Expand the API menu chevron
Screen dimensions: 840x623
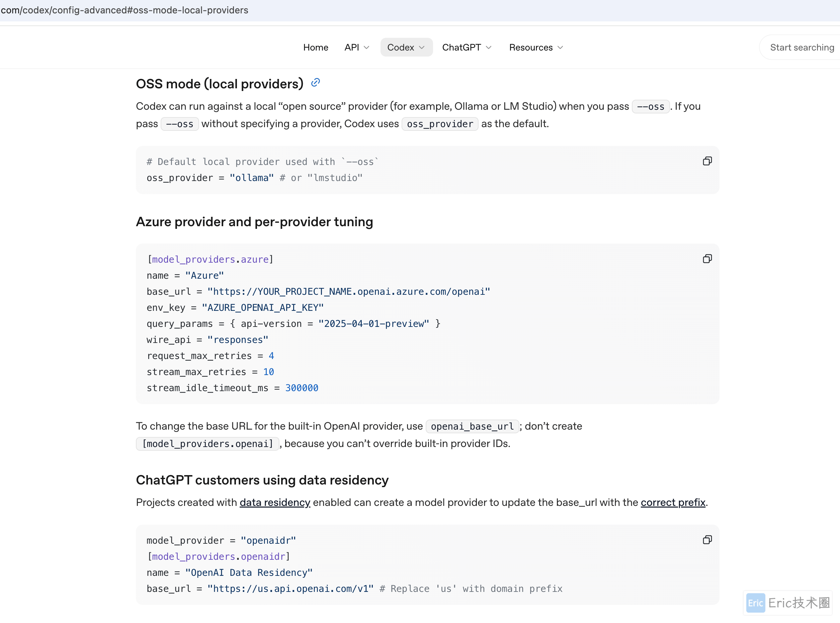click(x=366, y=48)
